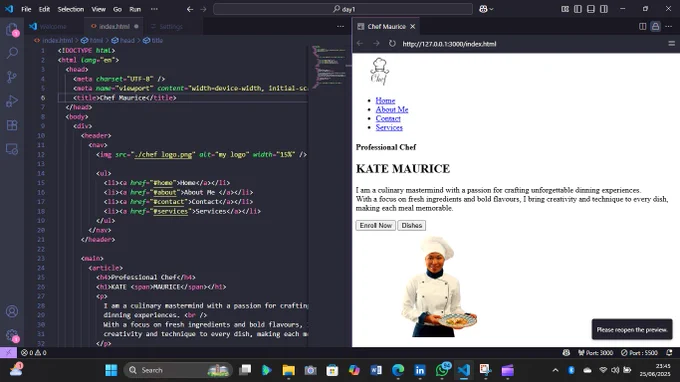
Task: Click the Services link in preview
Action: click(389, 127)
